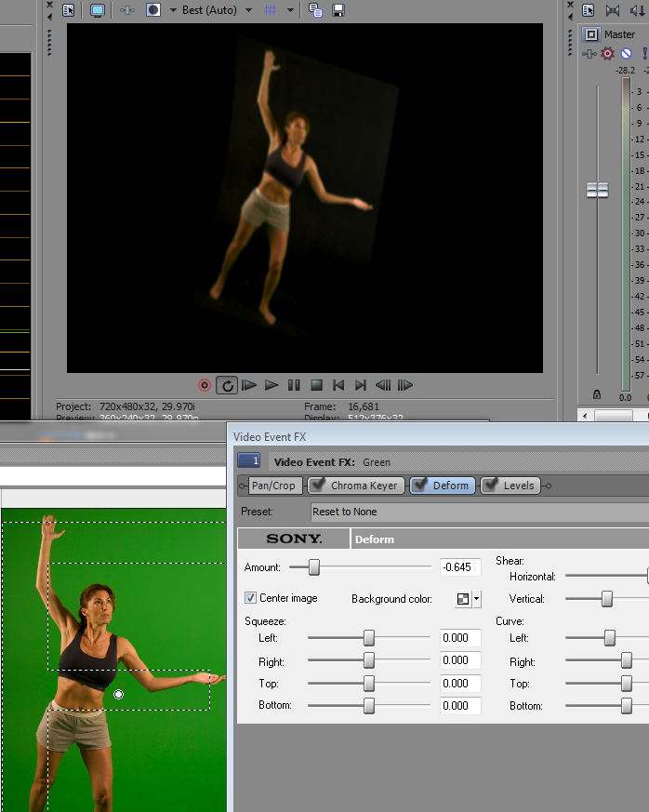
Task: Toggle Loop Playback in the preview transport
Action: 227,385
